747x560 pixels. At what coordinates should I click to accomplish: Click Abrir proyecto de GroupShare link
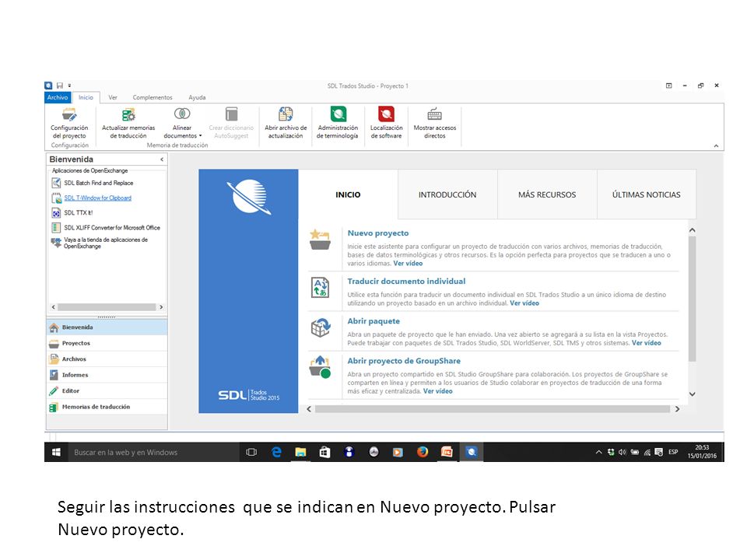[x=404, y=360]
